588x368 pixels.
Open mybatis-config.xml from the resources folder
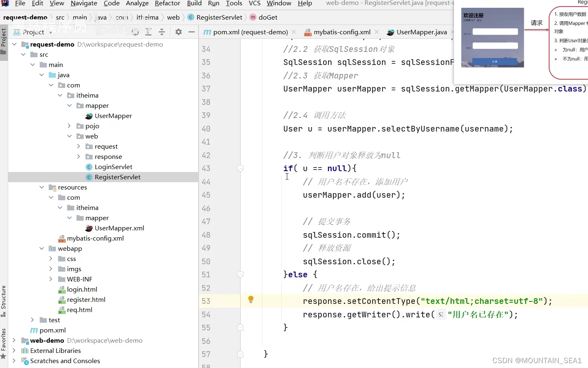[94, 238]
